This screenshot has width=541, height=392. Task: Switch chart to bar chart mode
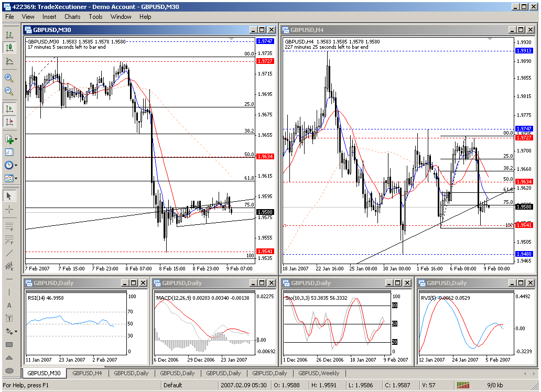click(9, 35)
